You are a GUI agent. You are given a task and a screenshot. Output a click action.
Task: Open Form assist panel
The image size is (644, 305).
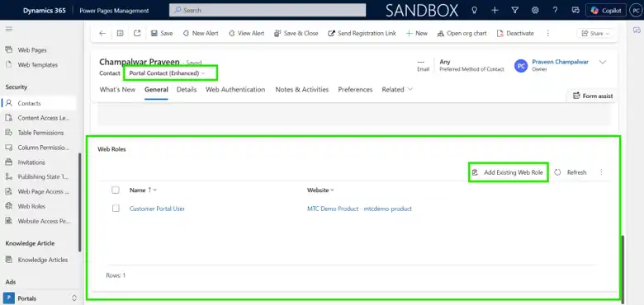point(592,96)
